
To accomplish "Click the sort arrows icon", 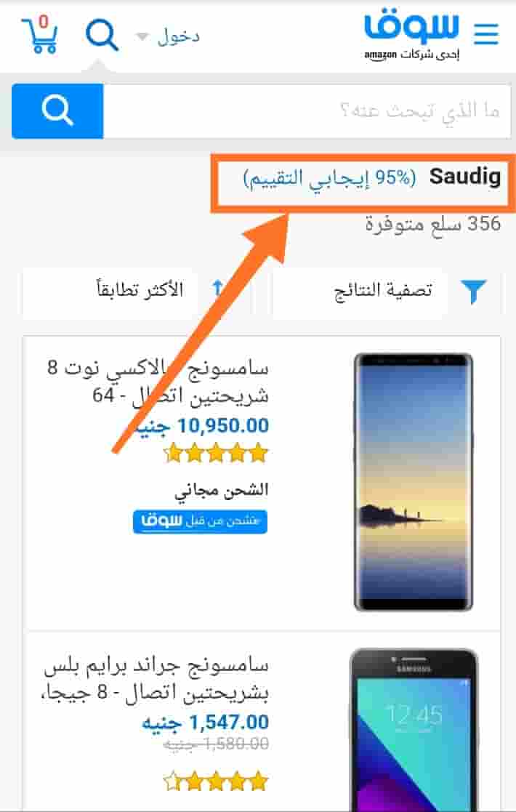I will 218,290.
